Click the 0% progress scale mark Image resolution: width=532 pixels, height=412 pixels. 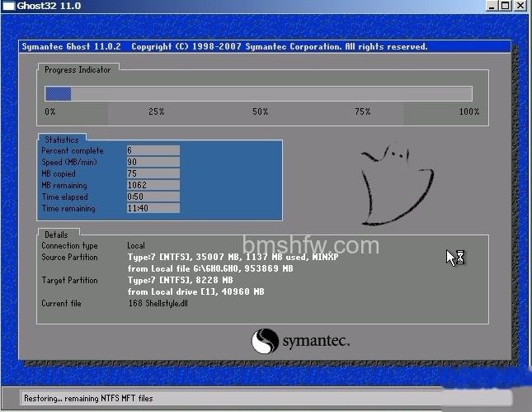[50, 111]
